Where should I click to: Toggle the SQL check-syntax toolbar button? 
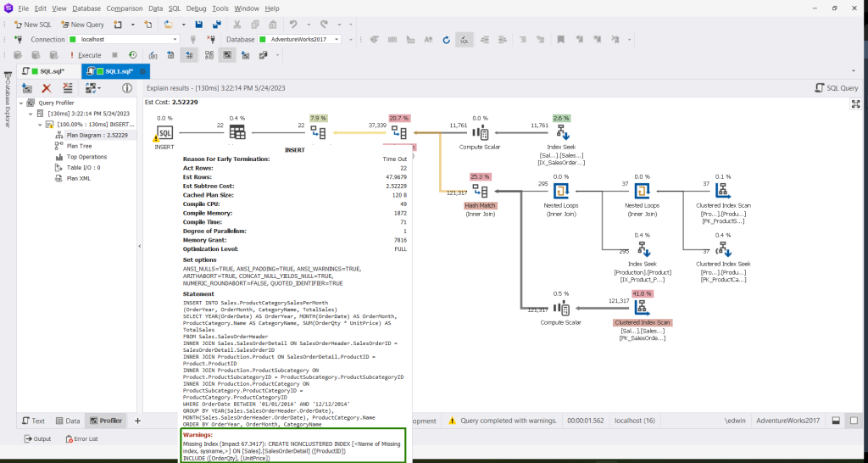coord(465,39)
